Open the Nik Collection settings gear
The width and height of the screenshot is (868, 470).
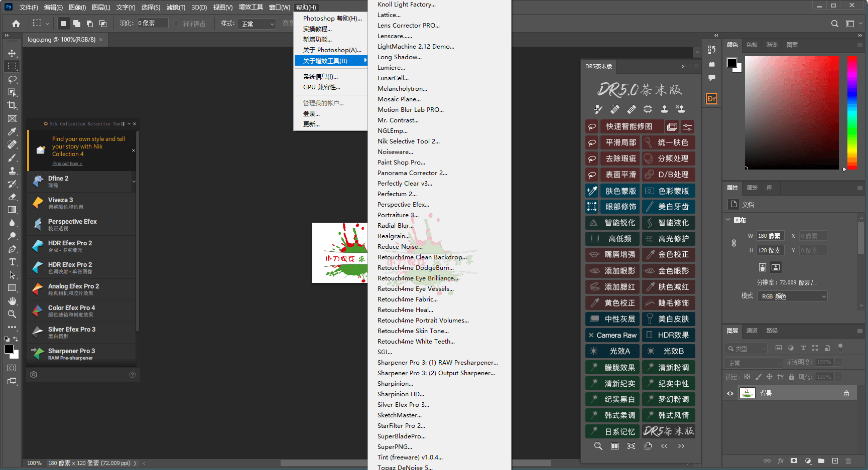34,375
